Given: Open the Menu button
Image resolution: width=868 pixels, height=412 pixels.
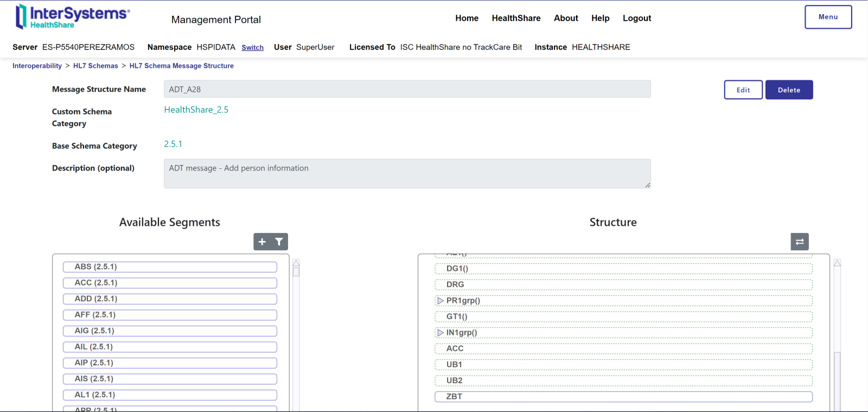Looking at the screenshot, I should click(828, 17).
